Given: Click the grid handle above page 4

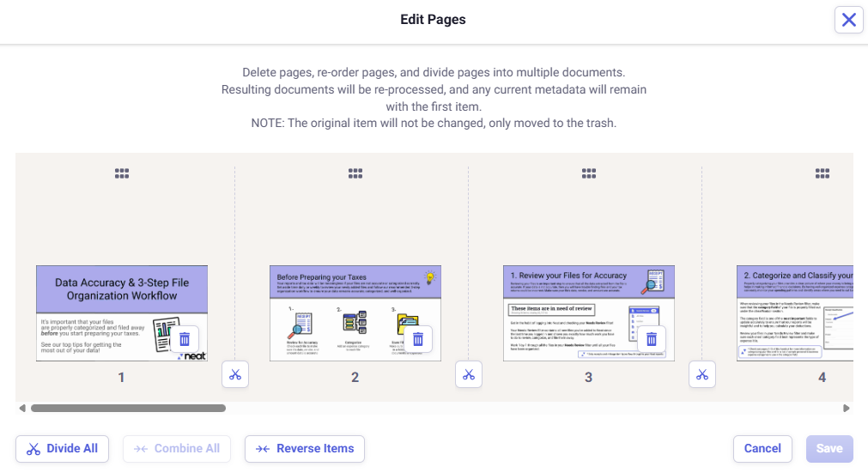Looking at the screenshot, I should point(822,173).
